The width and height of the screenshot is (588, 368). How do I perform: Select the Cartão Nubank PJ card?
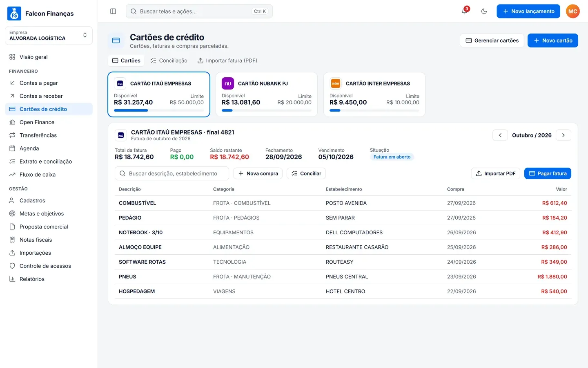[x=267, y=94]
